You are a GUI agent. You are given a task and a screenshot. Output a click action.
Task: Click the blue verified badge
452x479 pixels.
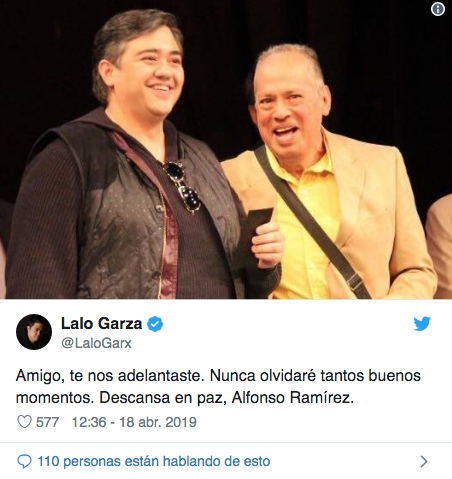(x=155, y=324)
